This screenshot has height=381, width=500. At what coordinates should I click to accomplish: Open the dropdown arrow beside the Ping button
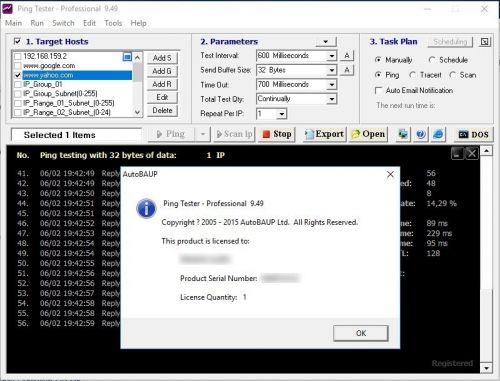point(203,134)
